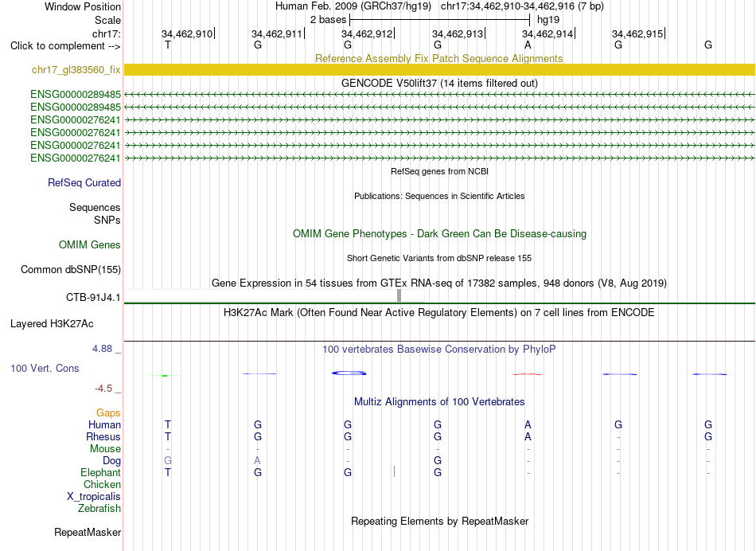Screen dimensions: 756x551
Task: Click the 34,462,915 ruler position
Action: pyautogui.click(x=638, y=33)
